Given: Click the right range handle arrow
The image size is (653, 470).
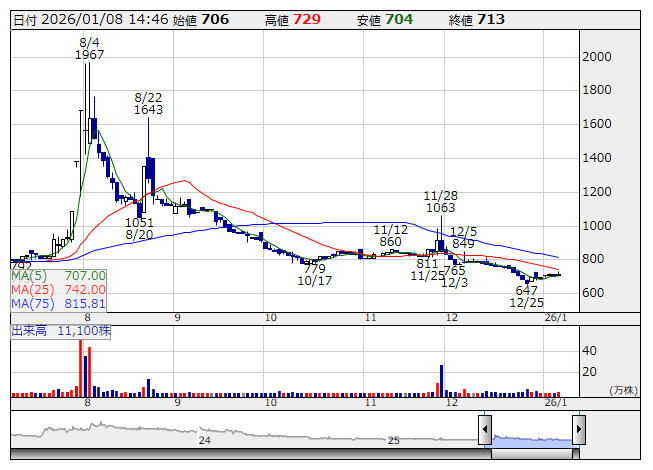Looking at the screenshot, I should (x=578, y=431).
